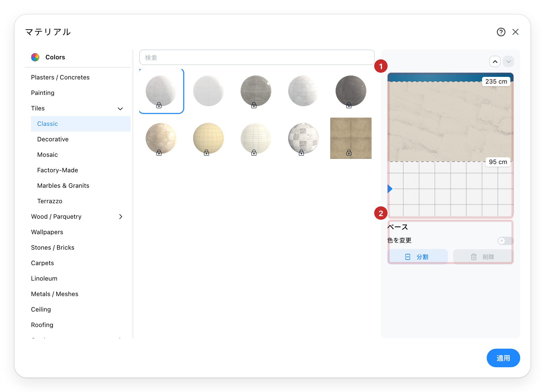545x392 pixels.
Task: Select the Classic tiles subcategory
Action: tap(81, 124)
